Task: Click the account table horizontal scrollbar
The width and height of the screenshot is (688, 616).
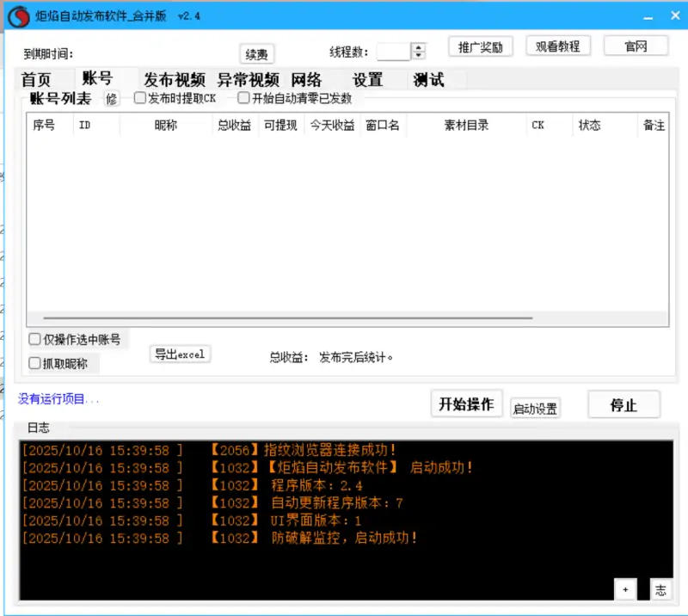Action: [x=287, y=317]
